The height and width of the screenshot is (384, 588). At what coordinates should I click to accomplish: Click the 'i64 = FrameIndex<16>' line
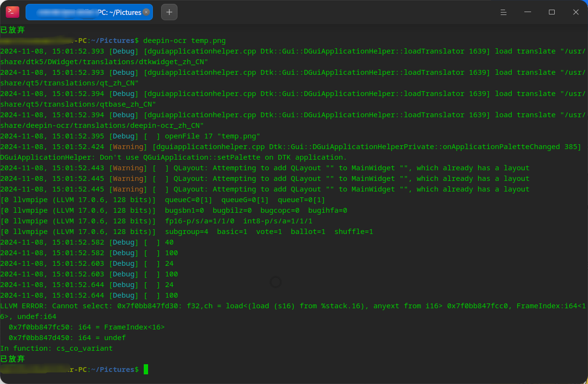click(87, 327)
